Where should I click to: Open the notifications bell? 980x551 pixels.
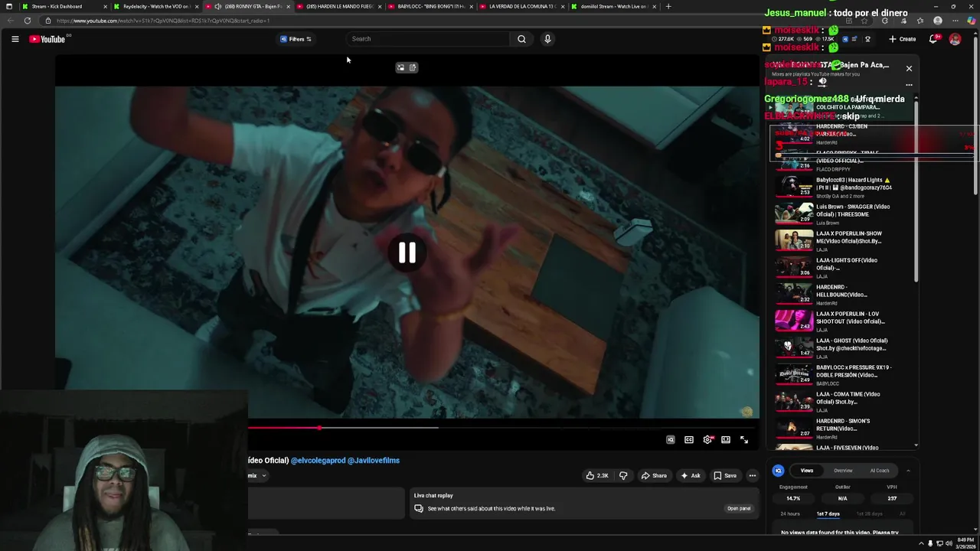[933, 39]
